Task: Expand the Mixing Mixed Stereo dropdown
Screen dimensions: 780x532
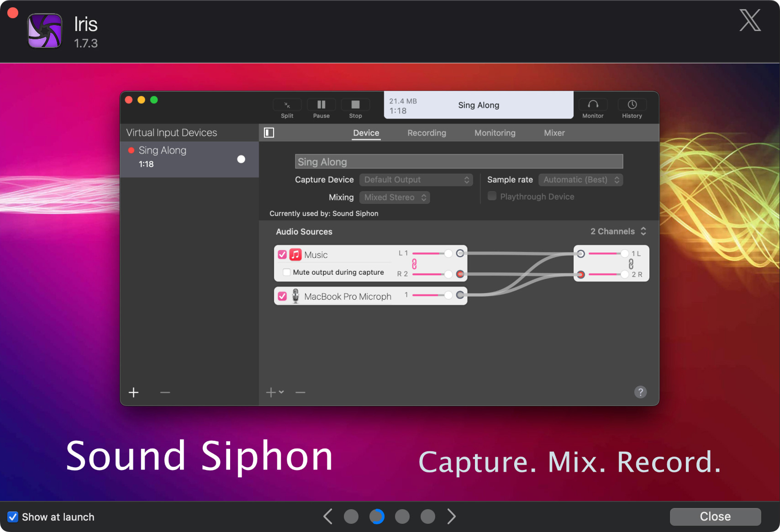Action: pos(394,197)
